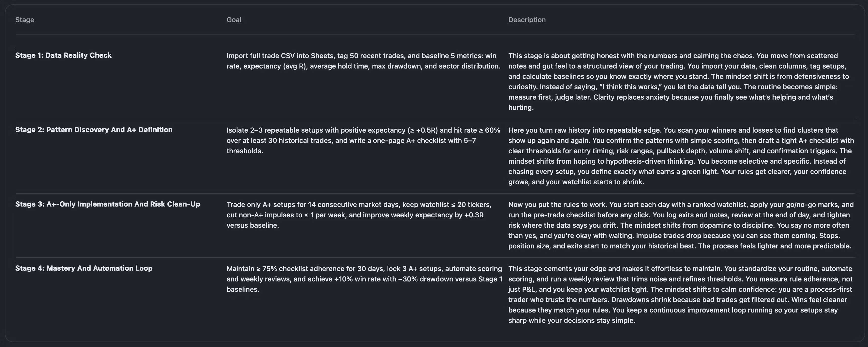
Task: Select Stage 2: Pattern Discovery And A+ Definition
Action: click(94, 130)
